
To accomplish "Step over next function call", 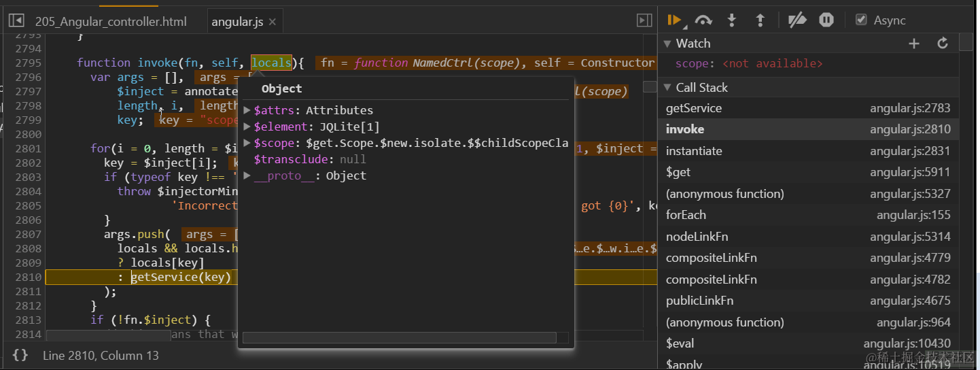I will coord(703,20).
